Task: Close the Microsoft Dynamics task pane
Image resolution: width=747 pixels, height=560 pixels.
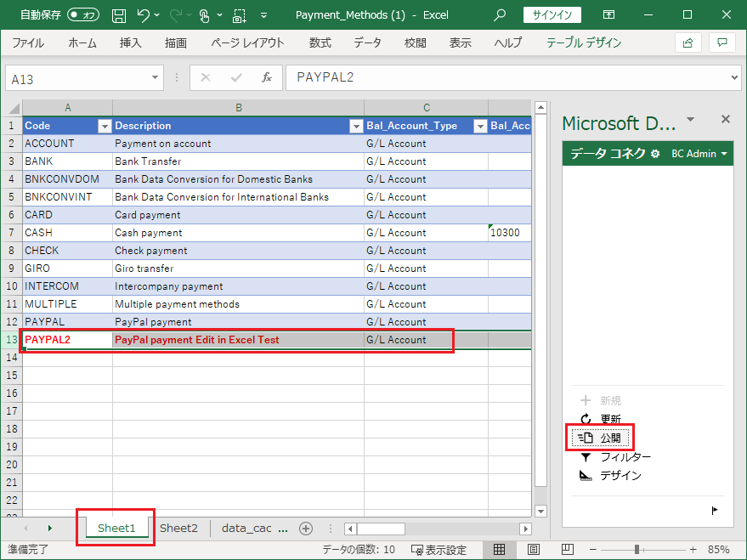Action: tap(726, 119)
